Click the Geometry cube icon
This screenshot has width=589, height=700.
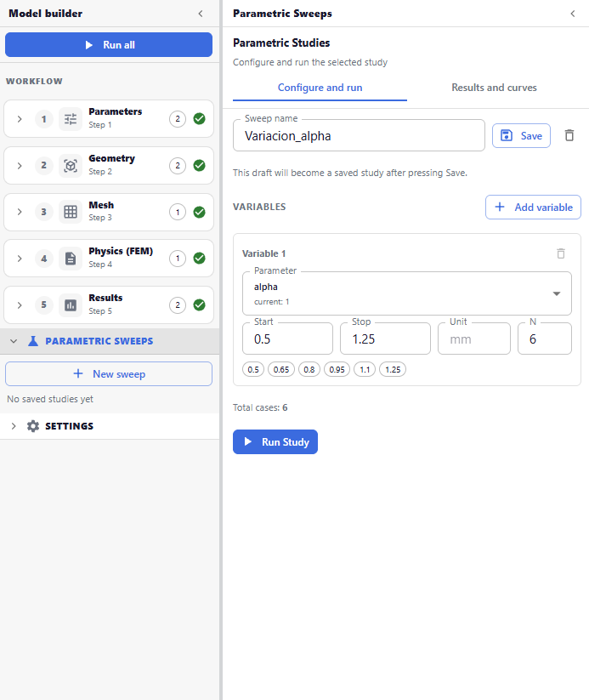71,166
